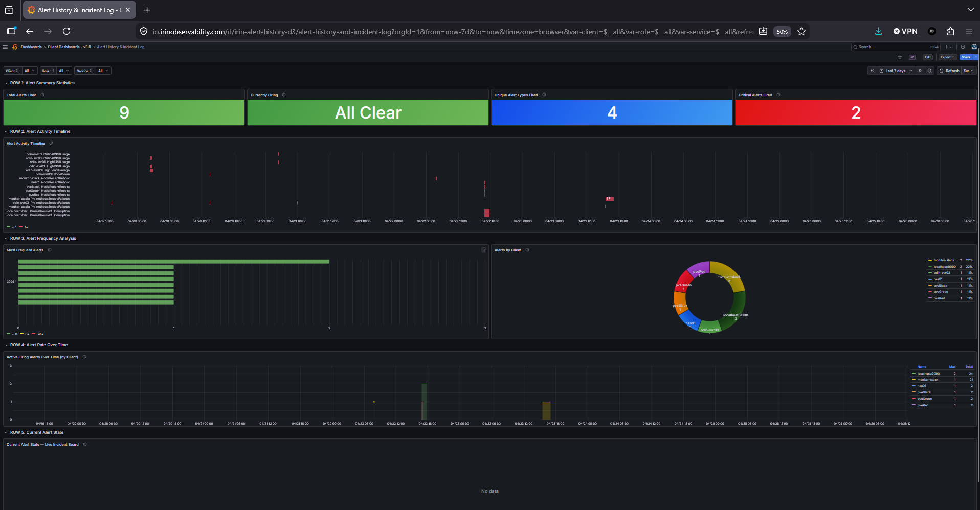Open Most Frequent Alerts panel menu dots
This screenshot has height=510, width=980.
pyautogui.click(x=484, y=250)
